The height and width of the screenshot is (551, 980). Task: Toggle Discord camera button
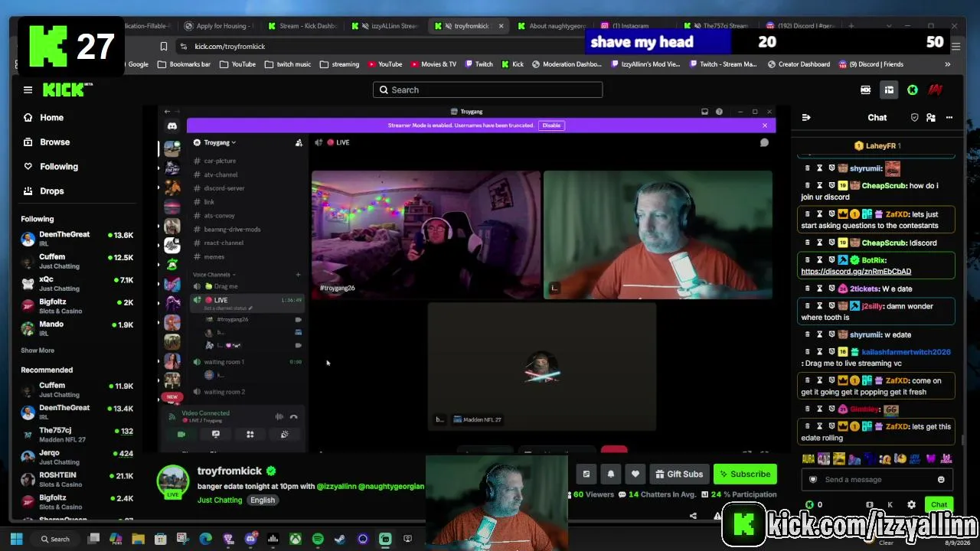[x=181, y=434]
